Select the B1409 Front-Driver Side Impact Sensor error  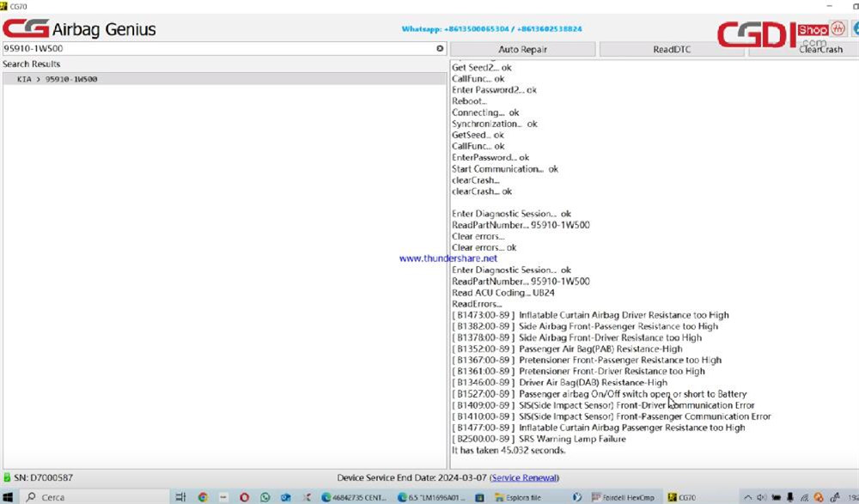coord(603,405)
